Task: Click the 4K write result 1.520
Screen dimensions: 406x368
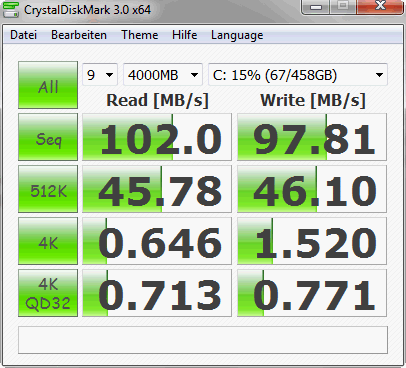Action: point(312,241)
